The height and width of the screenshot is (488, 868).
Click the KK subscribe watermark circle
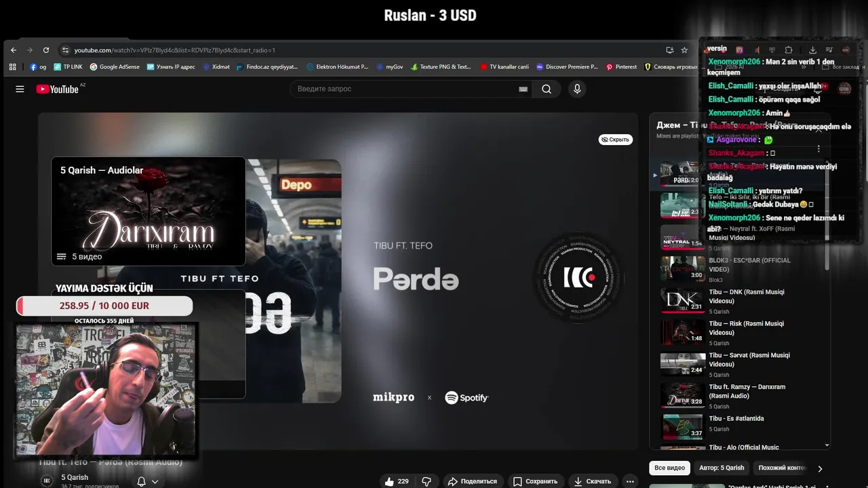click(578, 277)
